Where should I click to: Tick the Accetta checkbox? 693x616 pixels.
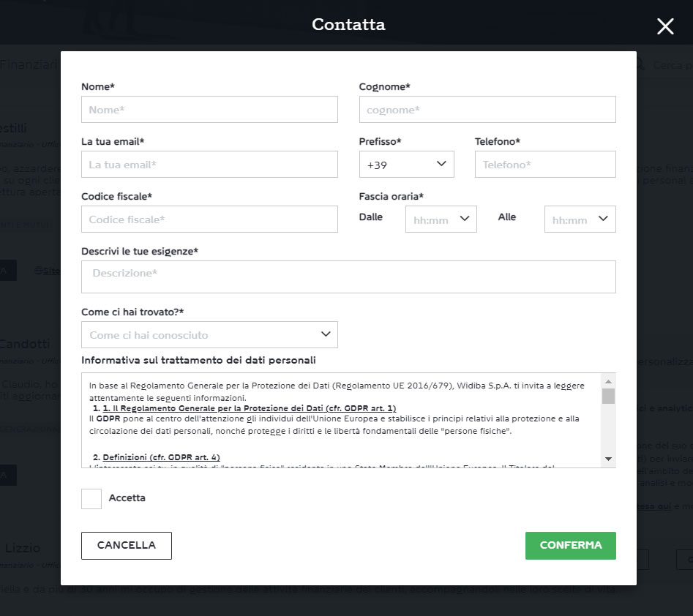tap(91, 499)
